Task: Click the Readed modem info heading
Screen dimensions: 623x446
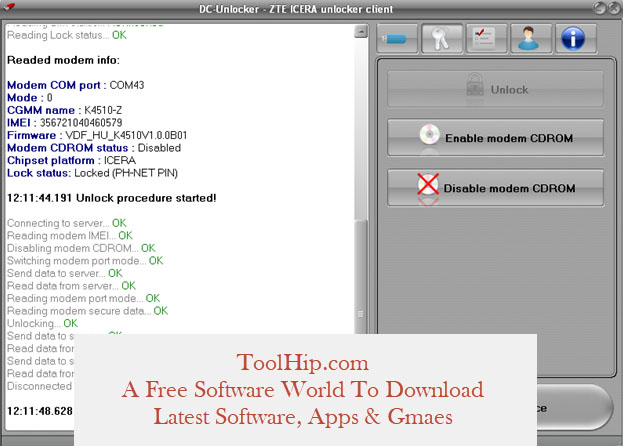Action: point(63,60)
